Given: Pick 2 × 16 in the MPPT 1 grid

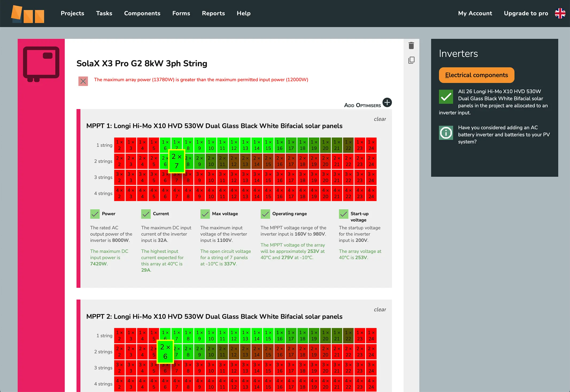Looking at the screenshot, I should pos(280,161).
